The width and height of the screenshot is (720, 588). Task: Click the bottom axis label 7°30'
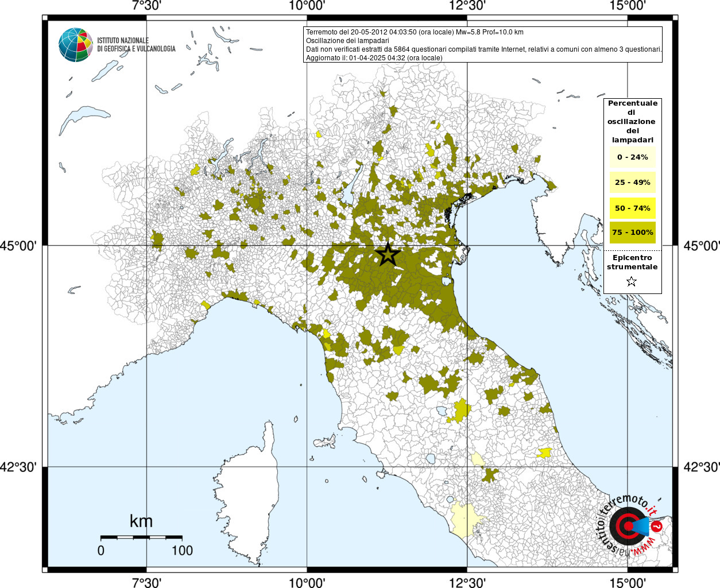pos(146,582)
